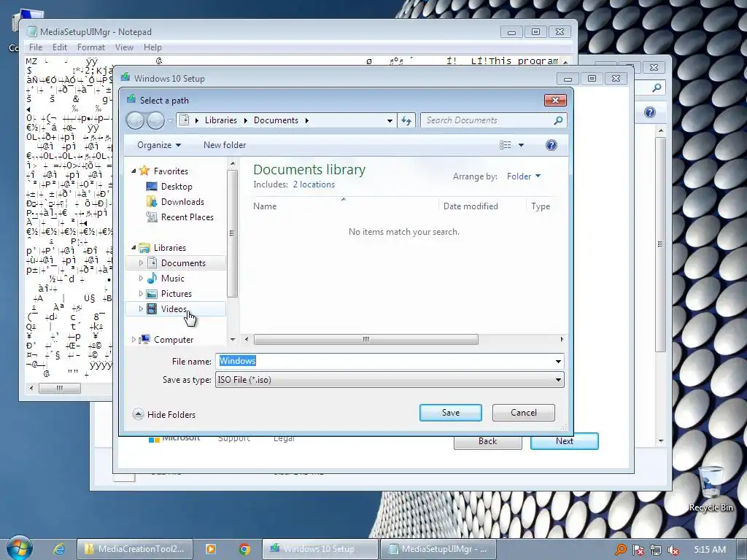Click the orange magnifier tray icon
Viewport: 747px width, 560px height.
click(x=620, y=550)
